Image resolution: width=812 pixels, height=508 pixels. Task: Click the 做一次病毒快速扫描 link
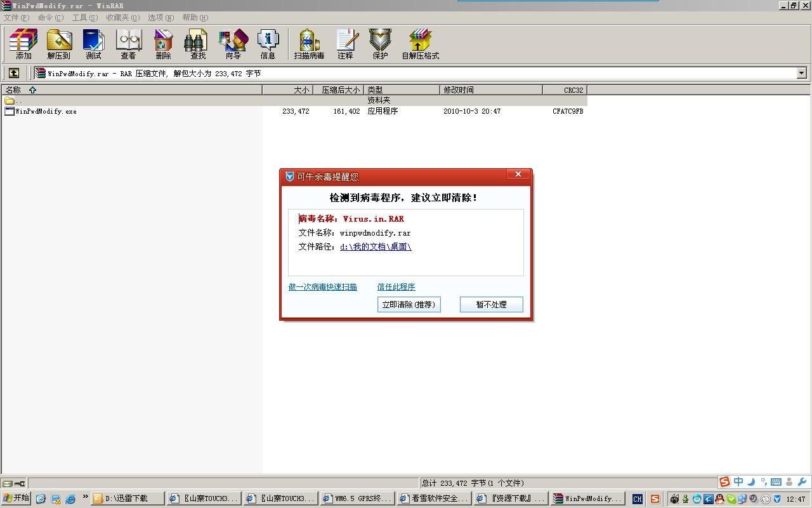(323, 287)
